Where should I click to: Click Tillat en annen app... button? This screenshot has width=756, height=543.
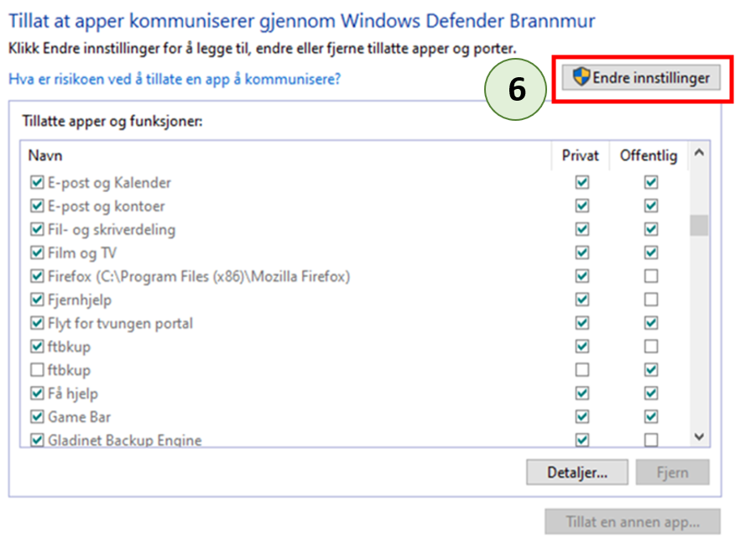(x=632, y=522)
